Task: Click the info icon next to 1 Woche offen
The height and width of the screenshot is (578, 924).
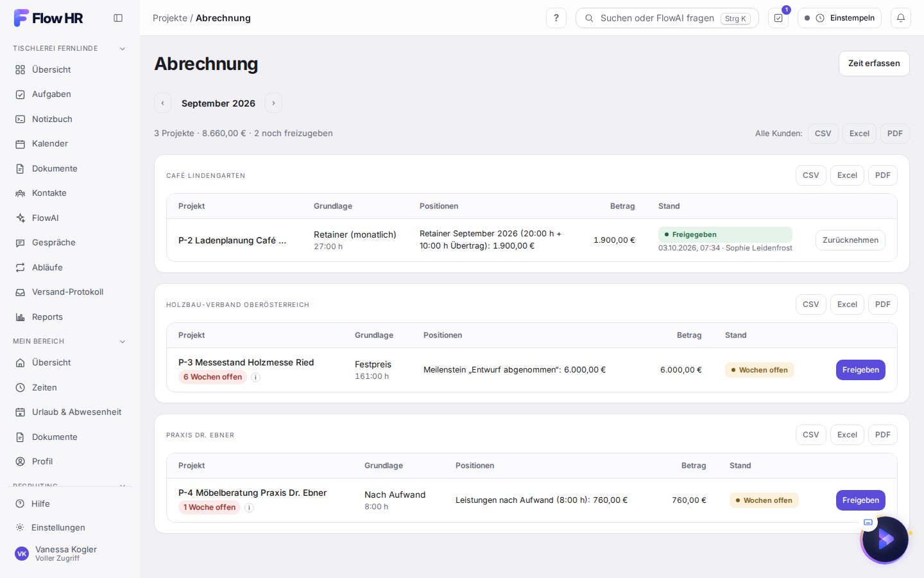Action: [x=250, y=508]
